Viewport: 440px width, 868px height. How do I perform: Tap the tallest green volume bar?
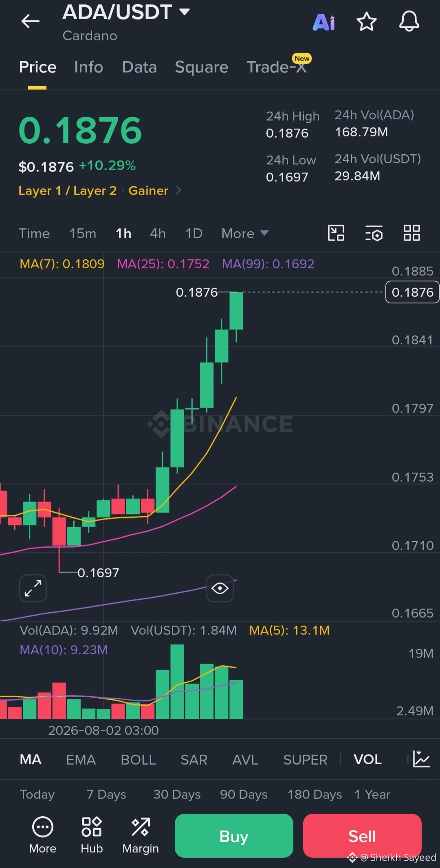coord(177,682)
